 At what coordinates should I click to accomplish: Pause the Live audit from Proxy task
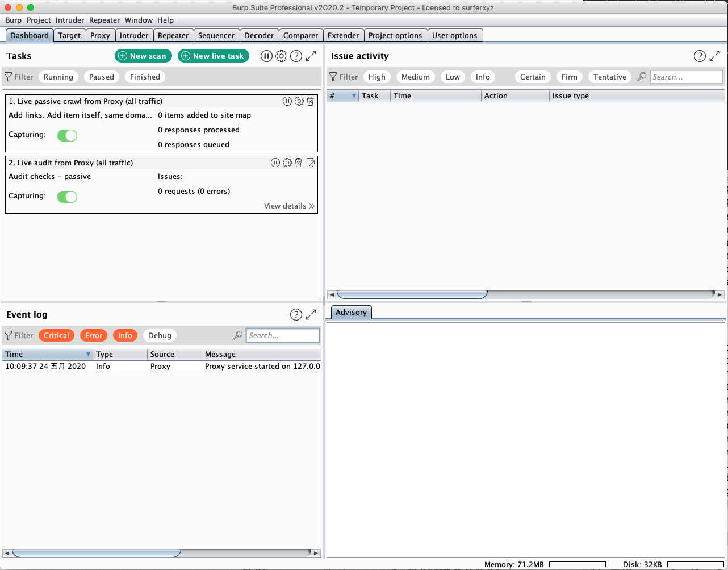pyautogui.click(x=275, y=163)
